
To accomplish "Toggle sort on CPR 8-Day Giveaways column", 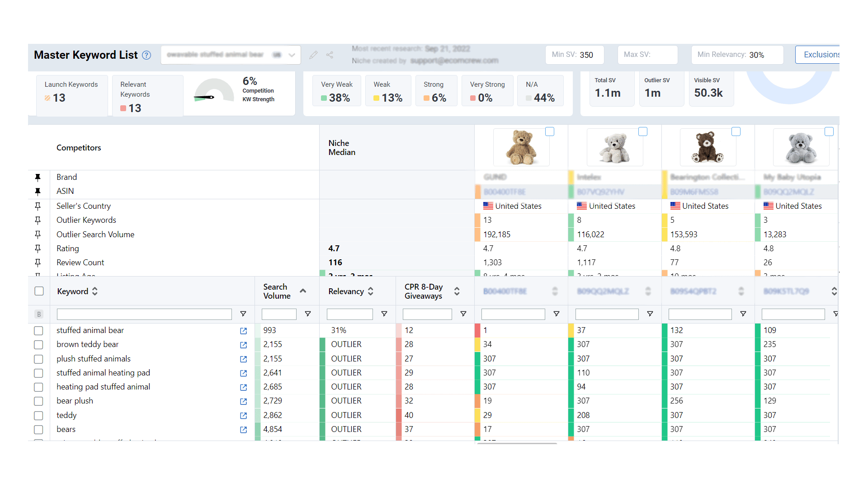I will pos(457,291).
